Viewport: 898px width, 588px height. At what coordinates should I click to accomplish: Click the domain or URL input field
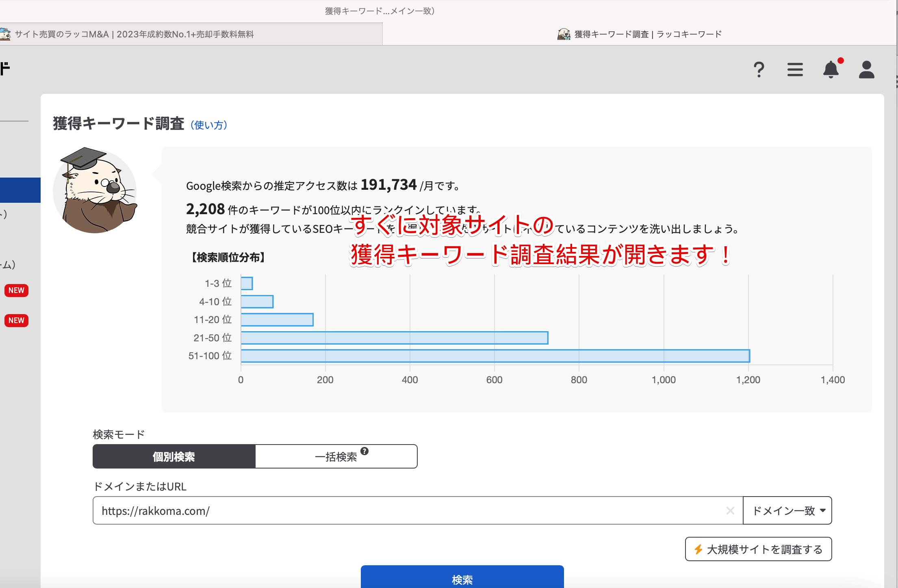pyautogui.click(x=406, y=510)
